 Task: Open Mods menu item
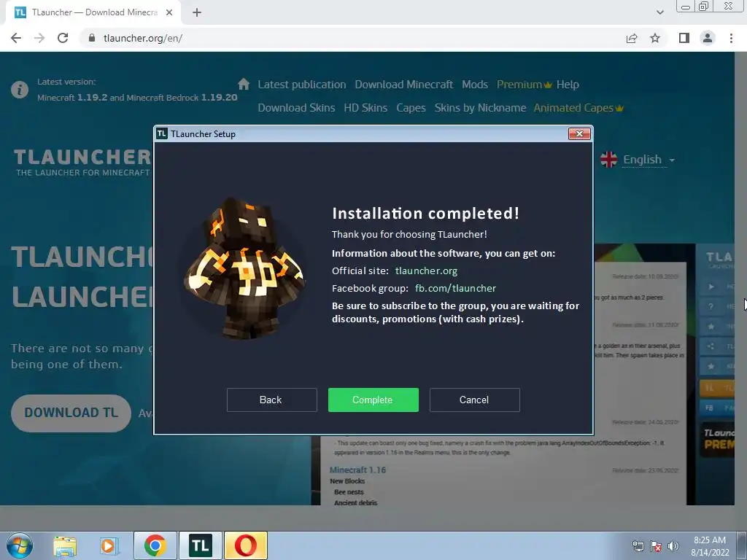click(x=475, y=85)
